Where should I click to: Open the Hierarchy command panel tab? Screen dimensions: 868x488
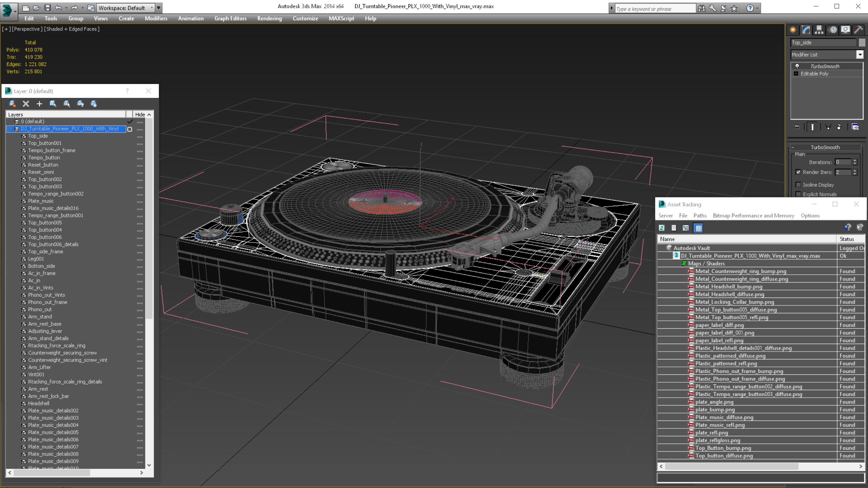819,30
